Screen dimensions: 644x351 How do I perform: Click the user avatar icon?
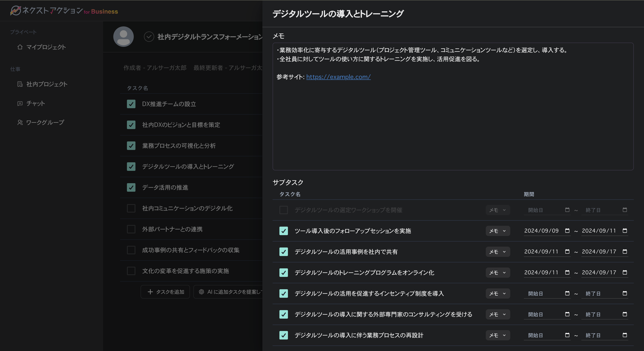click(124, 36)
